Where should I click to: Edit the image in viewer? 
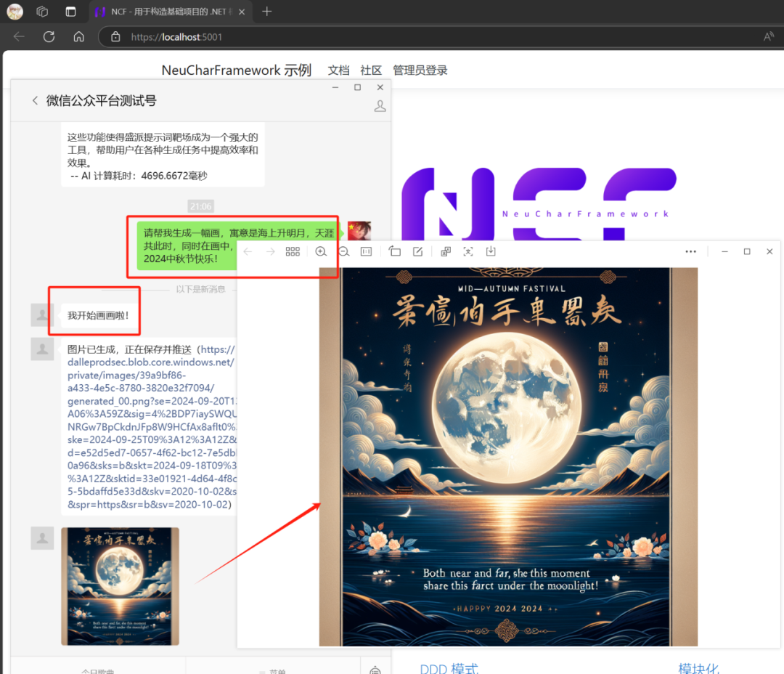[x=417, y=251]
